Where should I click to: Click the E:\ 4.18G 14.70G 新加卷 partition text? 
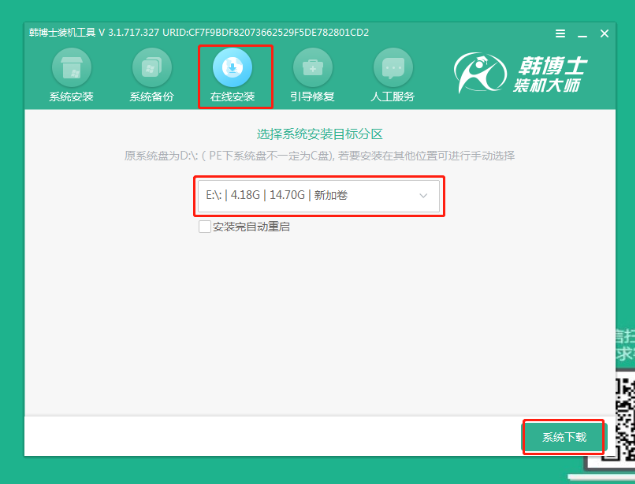277,196
